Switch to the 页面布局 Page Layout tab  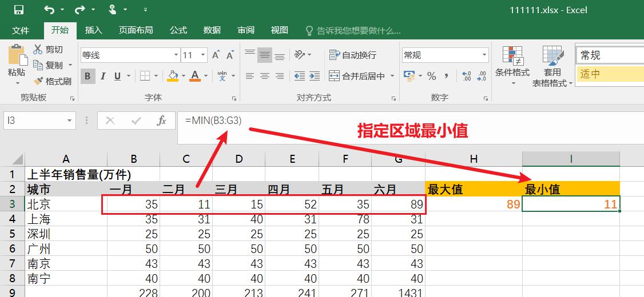pos(136,30)
